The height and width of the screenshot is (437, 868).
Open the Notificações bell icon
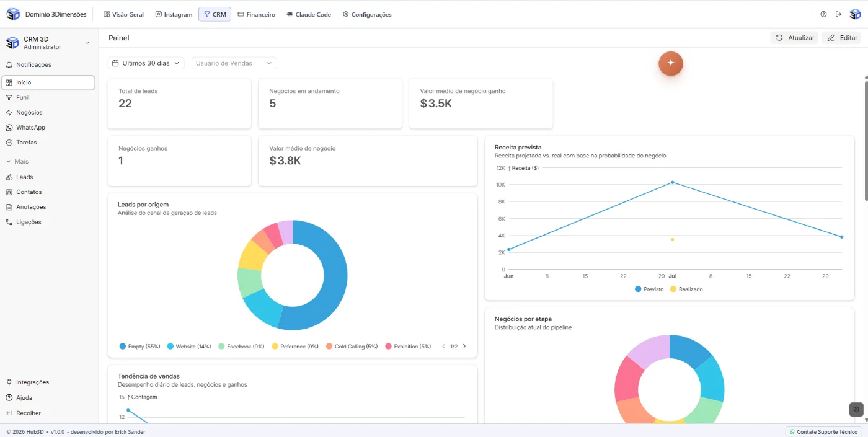coord(9,65)
